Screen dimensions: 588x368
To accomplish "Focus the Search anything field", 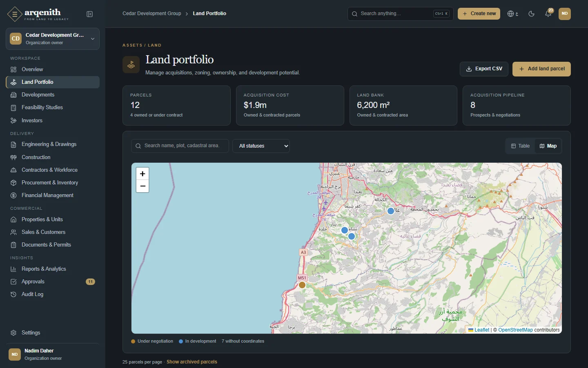I will (400, 13).
